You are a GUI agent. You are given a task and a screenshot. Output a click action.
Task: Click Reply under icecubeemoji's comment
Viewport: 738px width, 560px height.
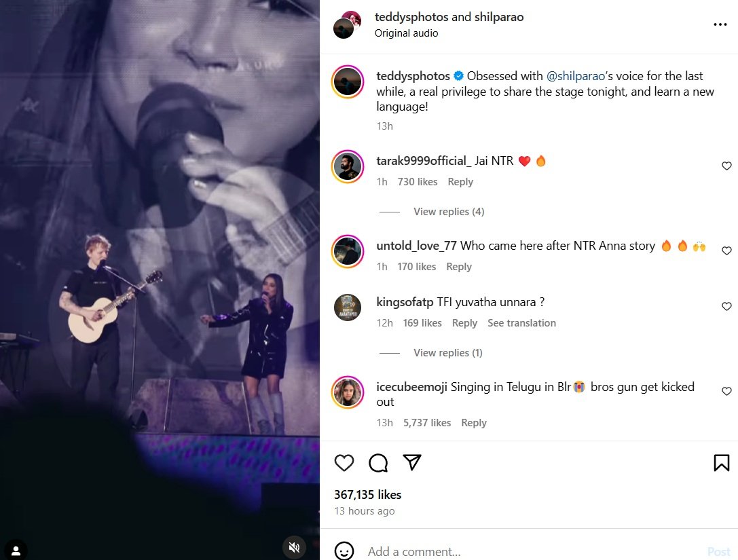pos(473,422)
